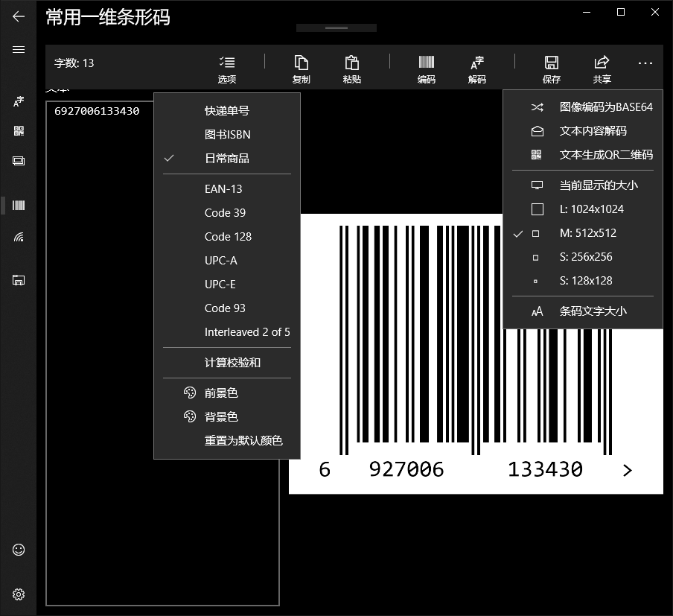Choose Code 128 barcode type
673x616 pixels.
[227, 237]
